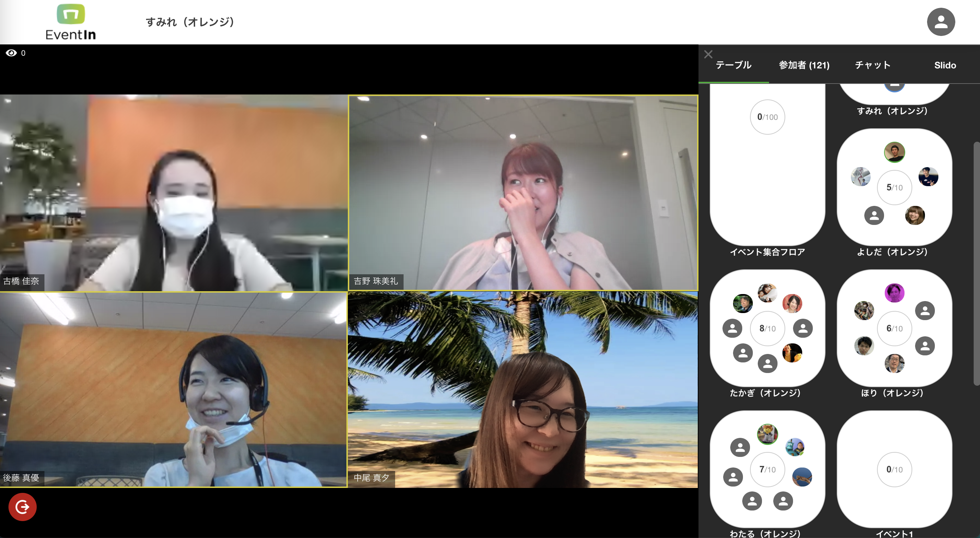980x538 pixels.
Task: Click the magenta avatar in ほり table
Action: 894,293
